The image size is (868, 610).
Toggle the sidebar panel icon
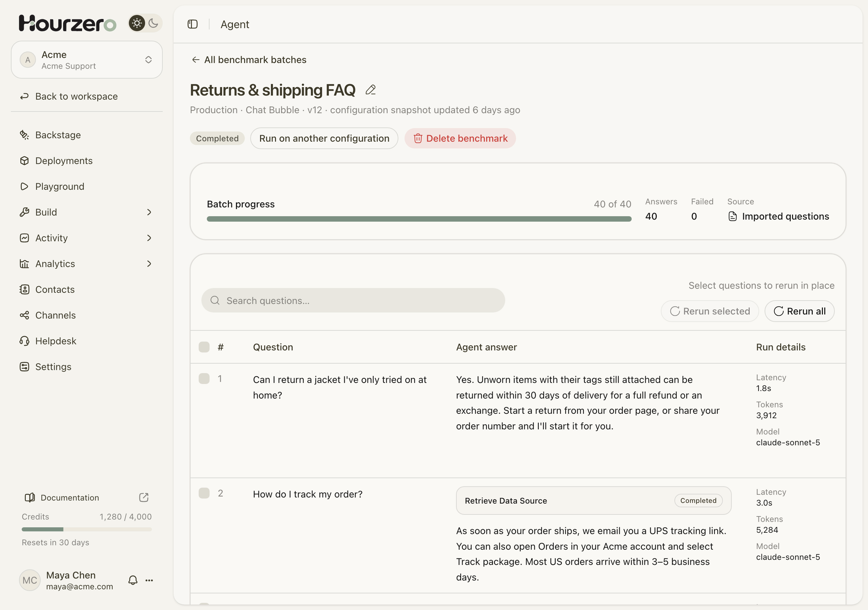tap(193, 24)
